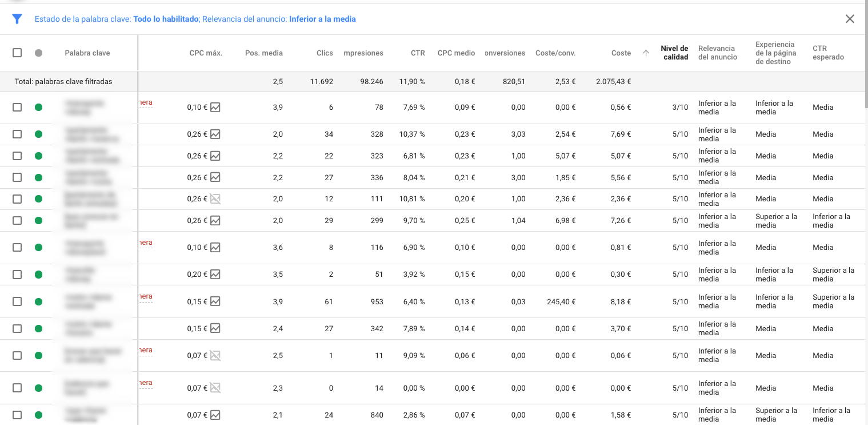The image size is (868, 425).
Task: Open bid simulator for the 78-impressions row
Action: coord(215,107)
